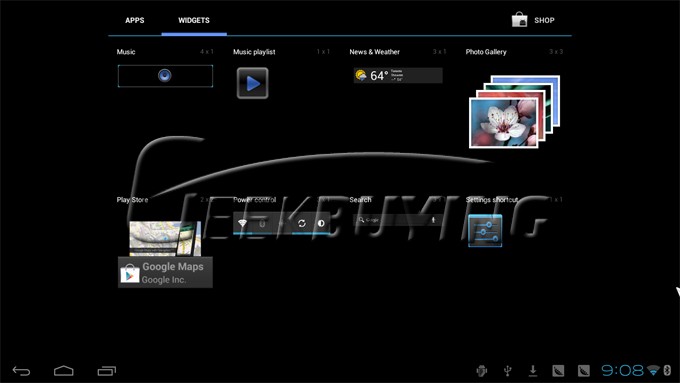Open the Recent apps button
Screen dimensions: 680x383
(x=107, y=371)
